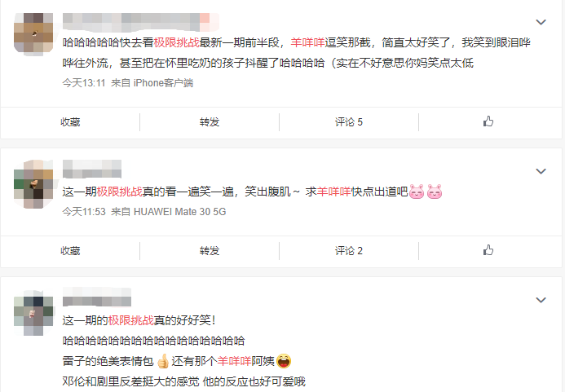Viewport: 565px width, 392px height.
Task: Expand the second post's chevron menu
Action: (541, 171)
